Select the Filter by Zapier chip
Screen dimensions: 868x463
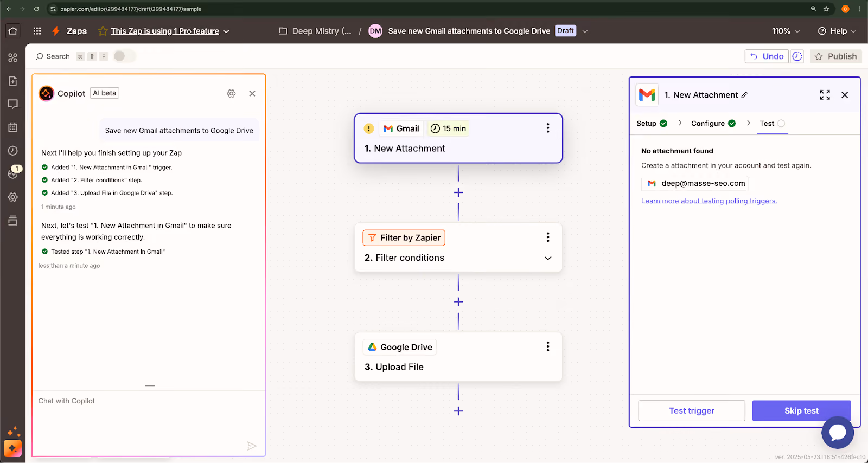[x=404, y=237]
